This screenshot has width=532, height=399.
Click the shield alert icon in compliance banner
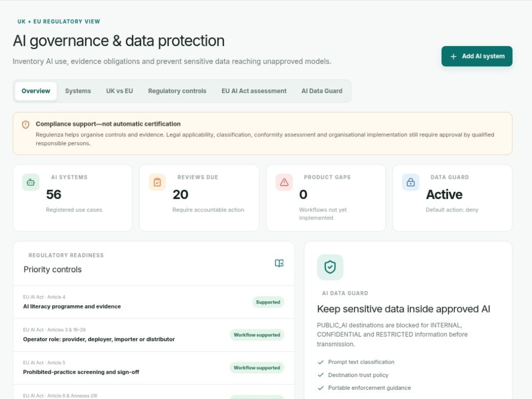[26, 124]
